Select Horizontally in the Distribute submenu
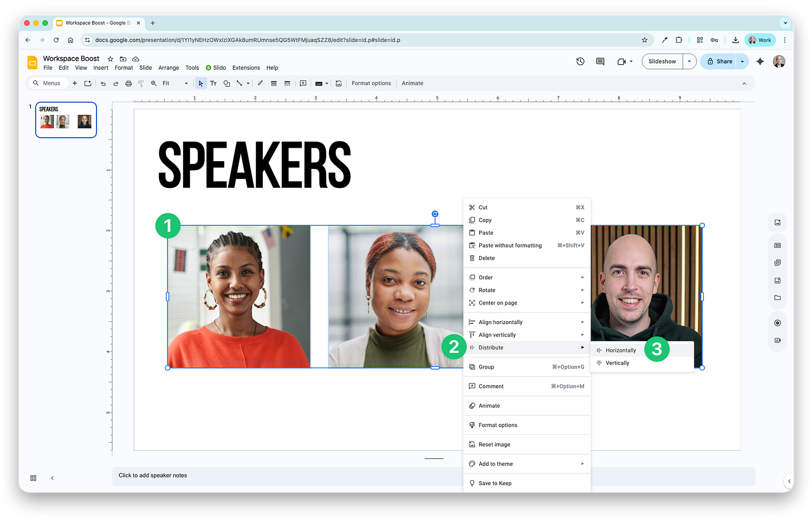 tap(642, 350)
